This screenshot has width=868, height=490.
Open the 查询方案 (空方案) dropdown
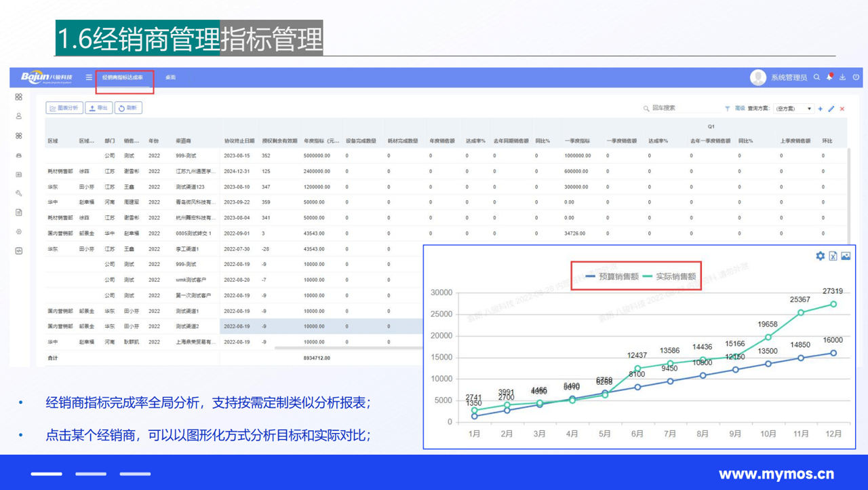tap(793, 108)
